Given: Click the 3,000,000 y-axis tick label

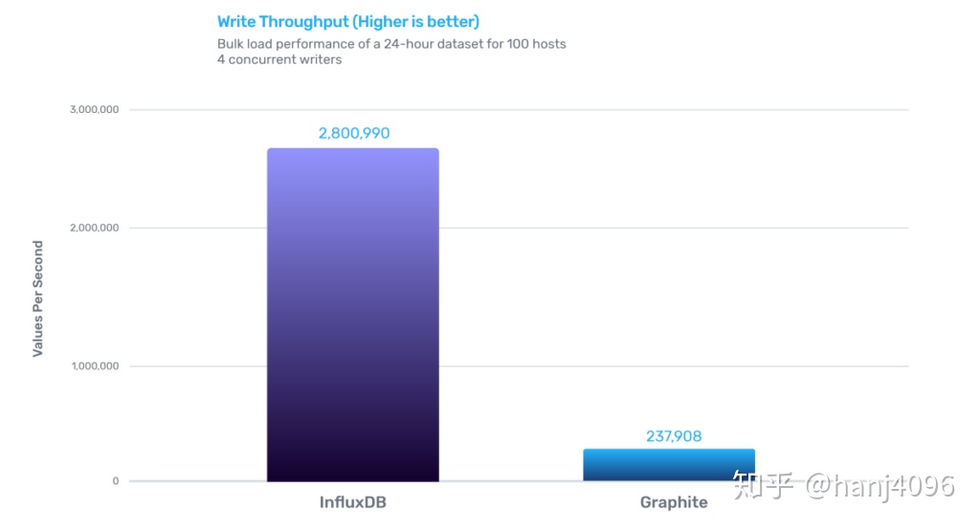Looking at the screenshot, I should [x=95, y=109].
